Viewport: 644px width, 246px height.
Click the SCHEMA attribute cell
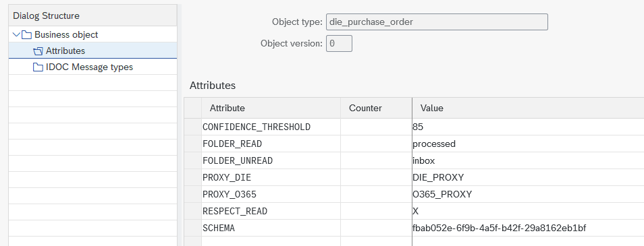coord(271,228)
